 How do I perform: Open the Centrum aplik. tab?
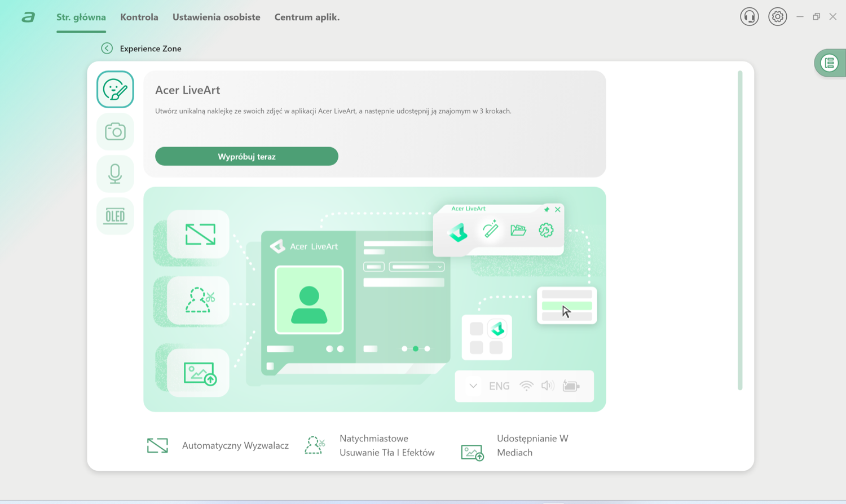[307, 17]
